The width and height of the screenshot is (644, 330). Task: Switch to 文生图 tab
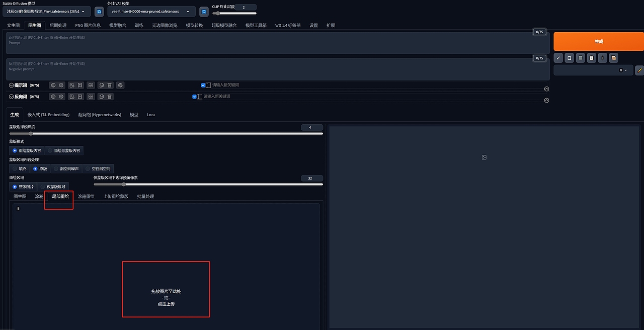(x=14, y=25)
